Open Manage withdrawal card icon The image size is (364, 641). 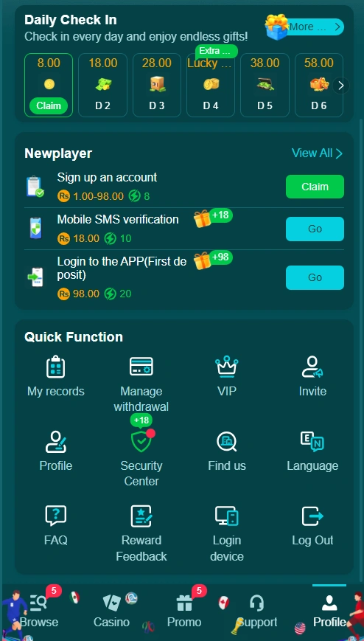141,367
